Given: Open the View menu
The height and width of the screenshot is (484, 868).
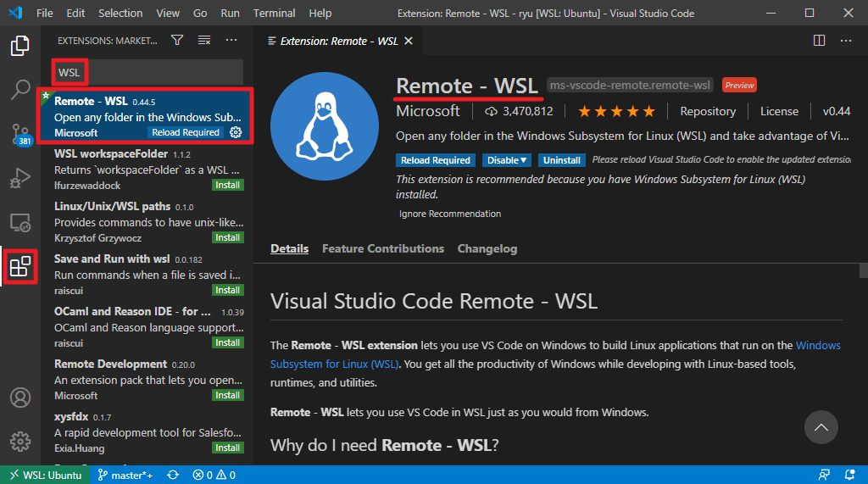Looking at the screenshot, I should point(168,13).
